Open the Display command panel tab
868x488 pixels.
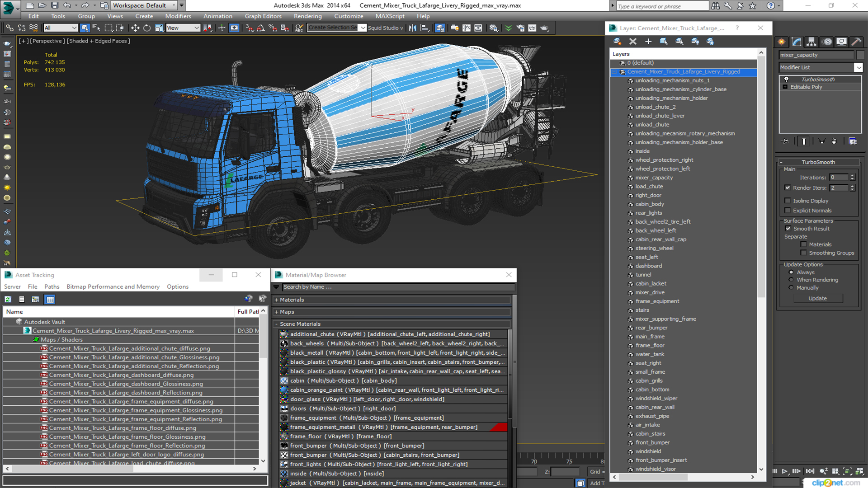click(x=841, y=42)
